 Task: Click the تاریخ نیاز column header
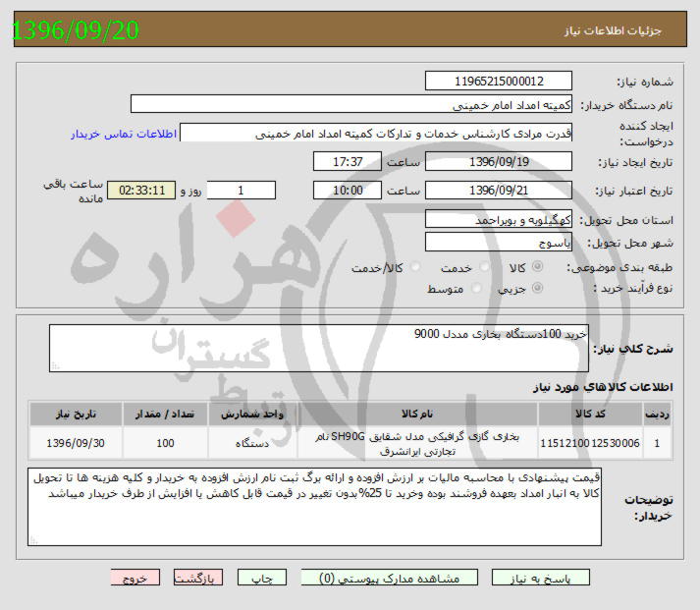coord(76,414)
